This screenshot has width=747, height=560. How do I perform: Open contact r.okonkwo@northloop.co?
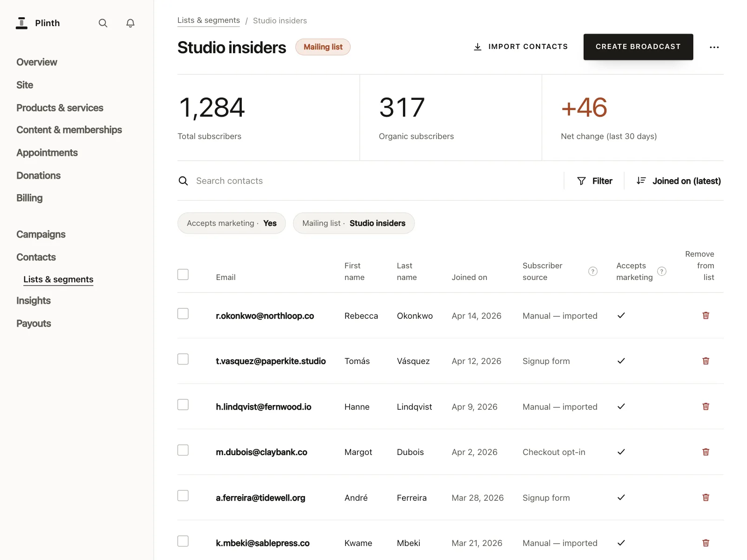click(265, 316)
